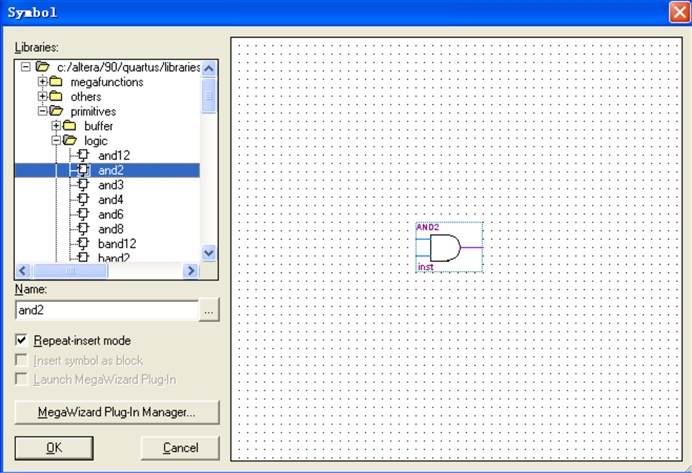Select band12 in the tree
Screen dimensions: 692x473
coord(117,243)
